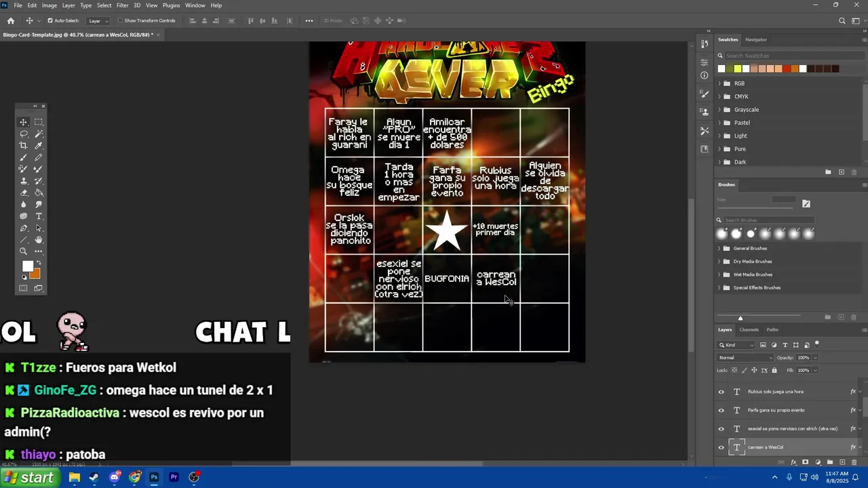868x488 pixels.
Task: Toggle the layer filtering on/off switch
Action: pyautogui.click(x=817, y=344)
